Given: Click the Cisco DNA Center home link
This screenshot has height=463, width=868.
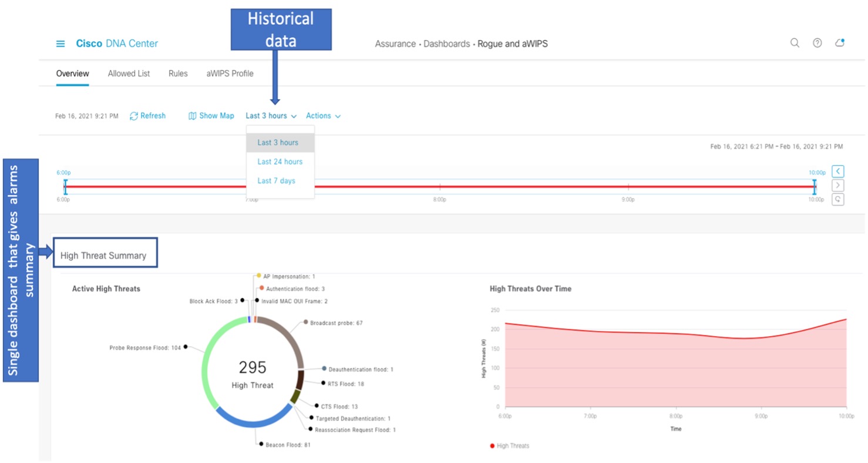Looking at the screenshot, I should [117, 43].
